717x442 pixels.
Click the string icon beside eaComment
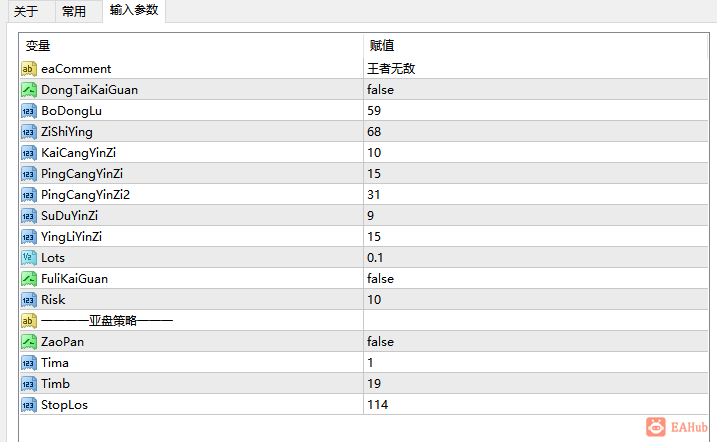(x=28, y=69)
